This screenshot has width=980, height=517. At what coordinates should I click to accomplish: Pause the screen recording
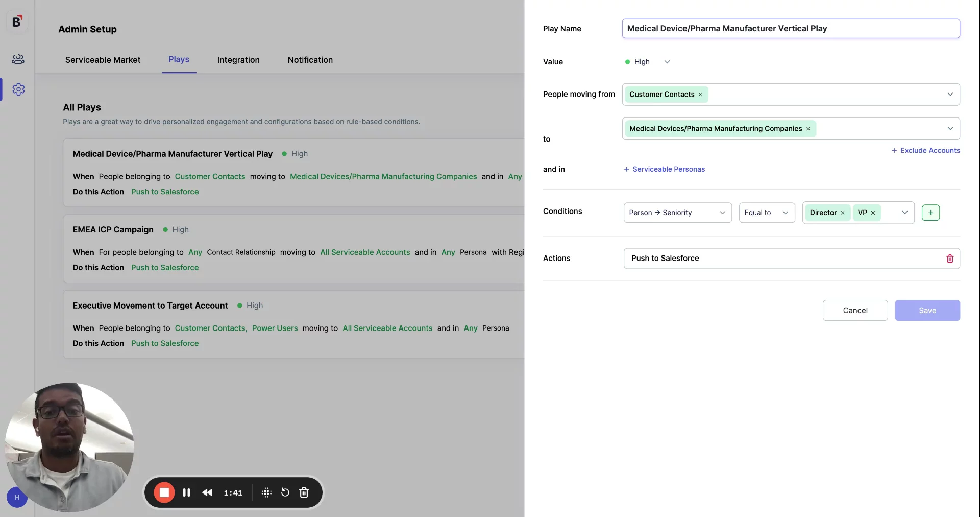point(186,492)
